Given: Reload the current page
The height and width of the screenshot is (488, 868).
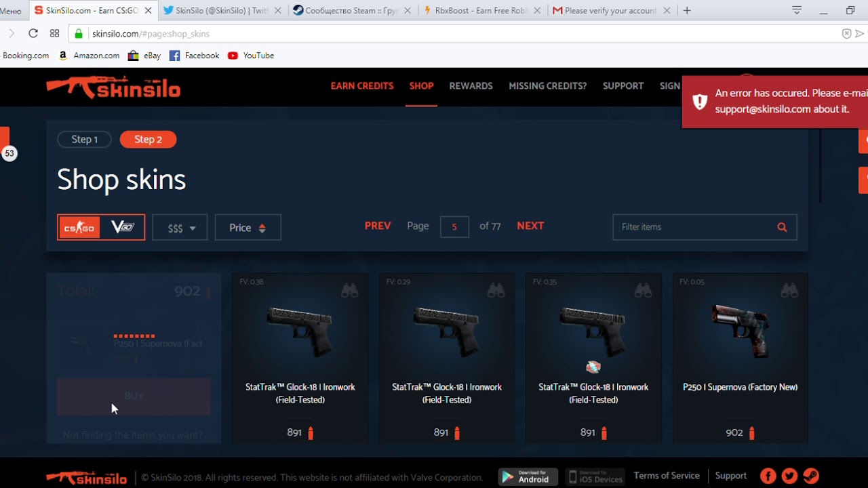Looking at the screenshot, I should click(33, 33).
